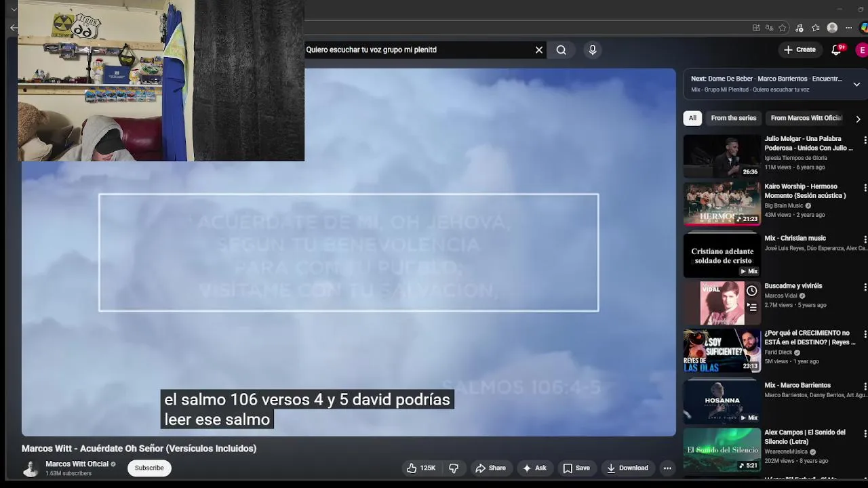868x488 pixels.
Task: Open the browser profile icon
Action: coord(832,28)
